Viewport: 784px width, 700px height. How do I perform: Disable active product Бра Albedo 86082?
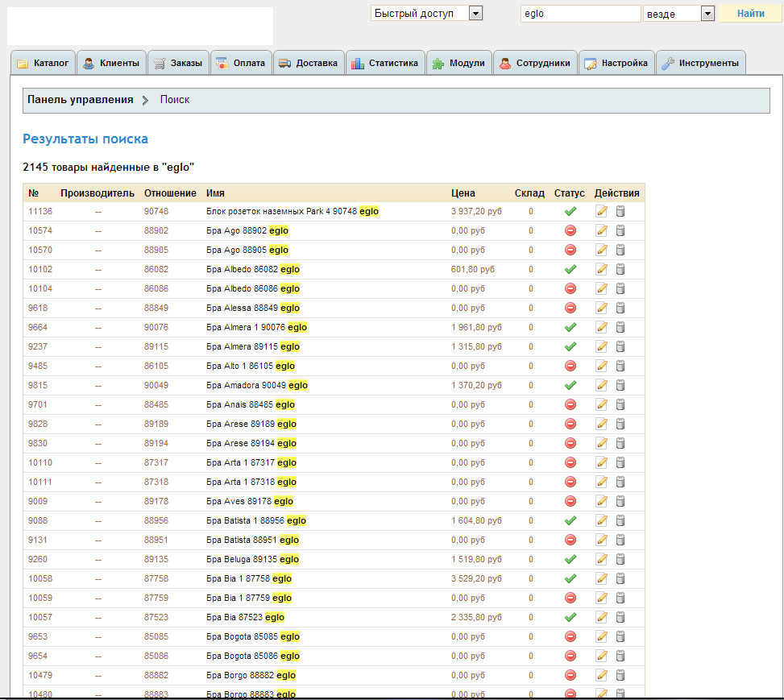coord(570,270)
